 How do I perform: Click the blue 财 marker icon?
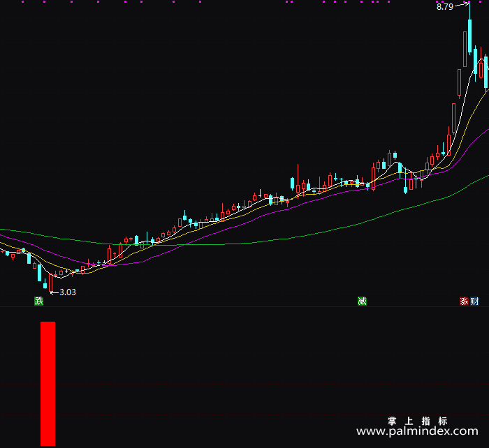click(x=474, y=301)
